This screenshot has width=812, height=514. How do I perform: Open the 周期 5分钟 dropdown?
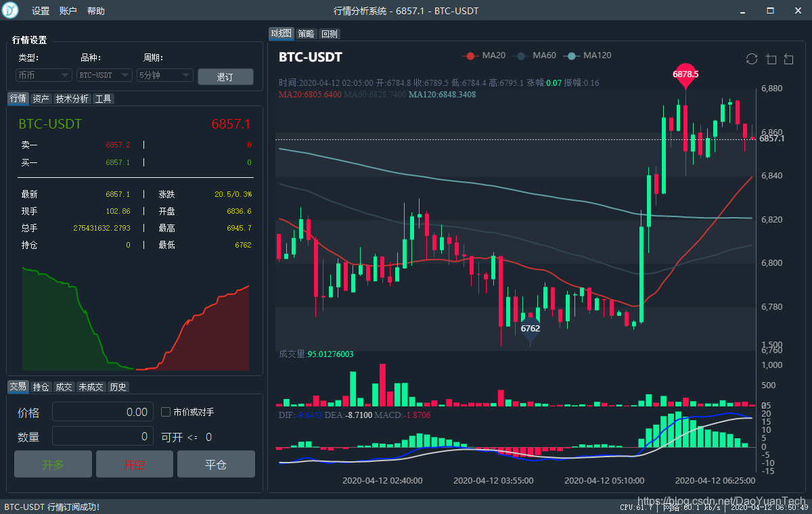tap(165, 75)
